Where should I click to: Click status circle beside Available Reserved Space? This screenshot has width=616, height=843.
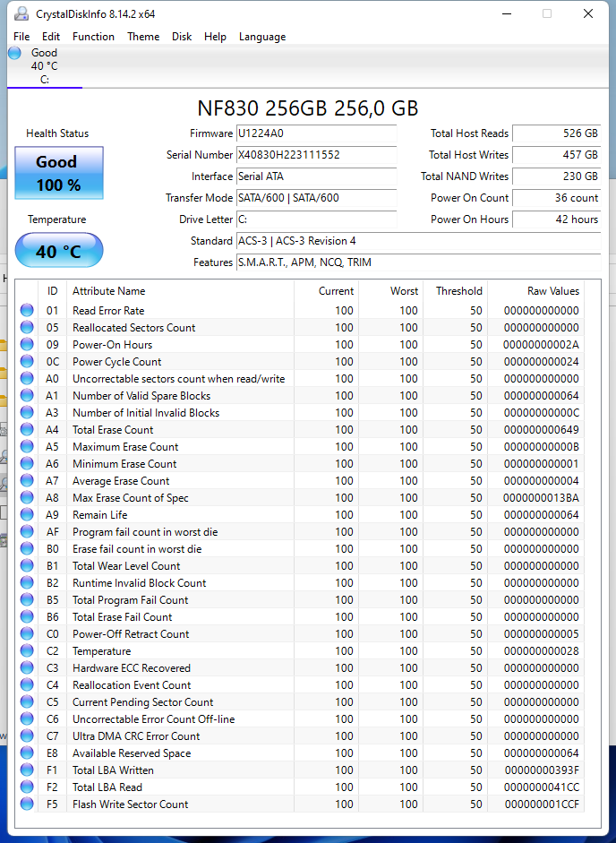click(27, 753)
